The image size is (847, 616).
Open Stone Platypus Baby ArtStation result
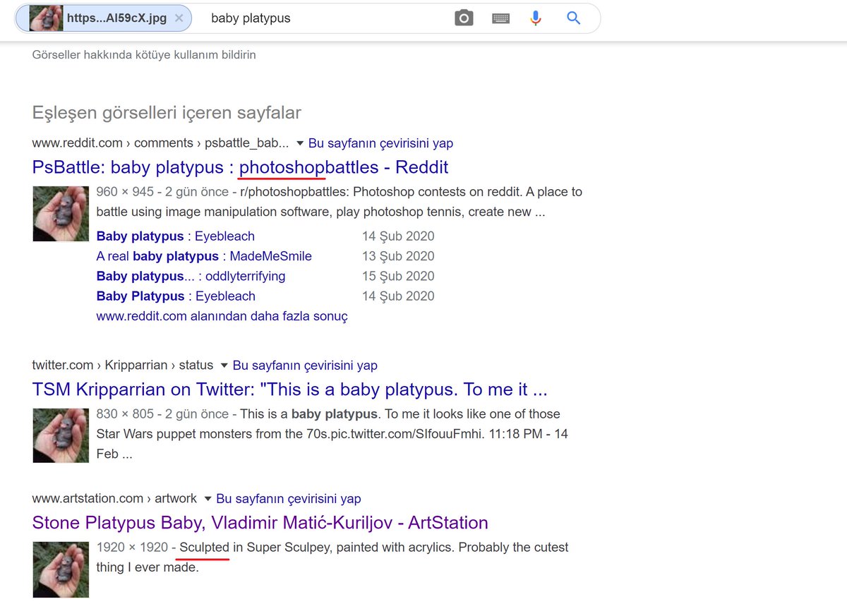(260, 523)
